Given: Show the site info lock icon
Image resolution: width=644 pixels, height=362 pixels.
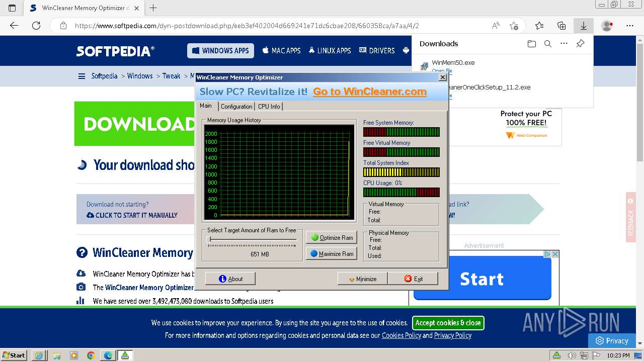Looking at the screenshot, I should coord(63,26).
